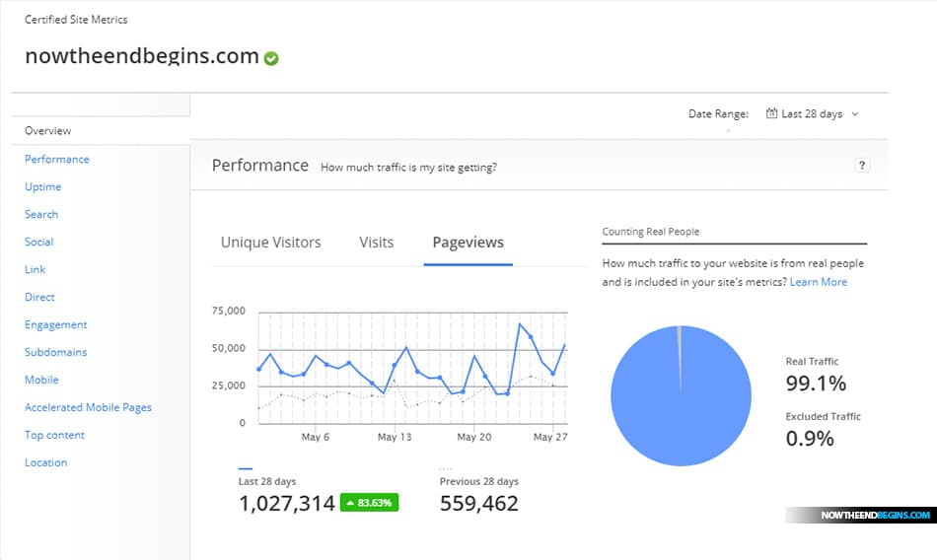Switch to the Visits tab
937x560 pixels.
point(377,243)
